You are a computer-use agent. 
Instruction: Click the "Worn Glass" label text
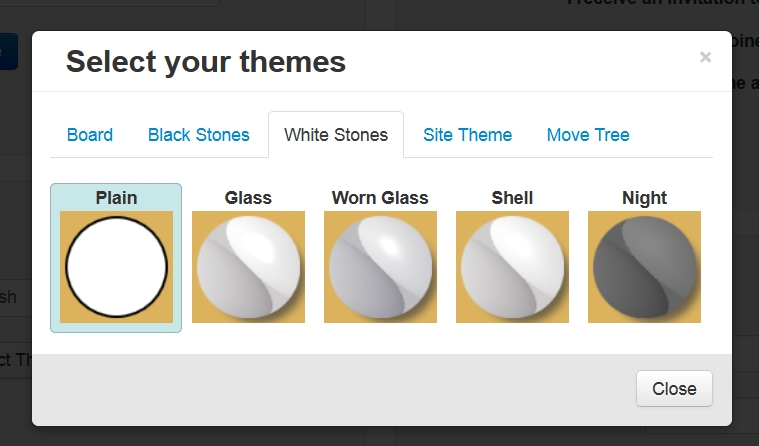380,198
